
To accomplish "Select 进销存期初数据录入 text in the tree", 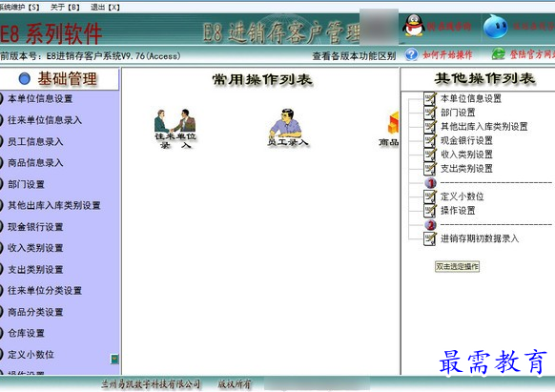I will coord(480,238).
